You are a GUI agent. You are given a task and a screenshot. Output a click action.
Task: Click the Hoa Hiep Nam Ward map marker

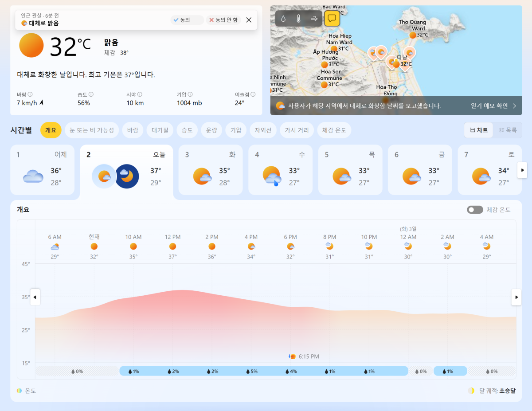point(334,49)
